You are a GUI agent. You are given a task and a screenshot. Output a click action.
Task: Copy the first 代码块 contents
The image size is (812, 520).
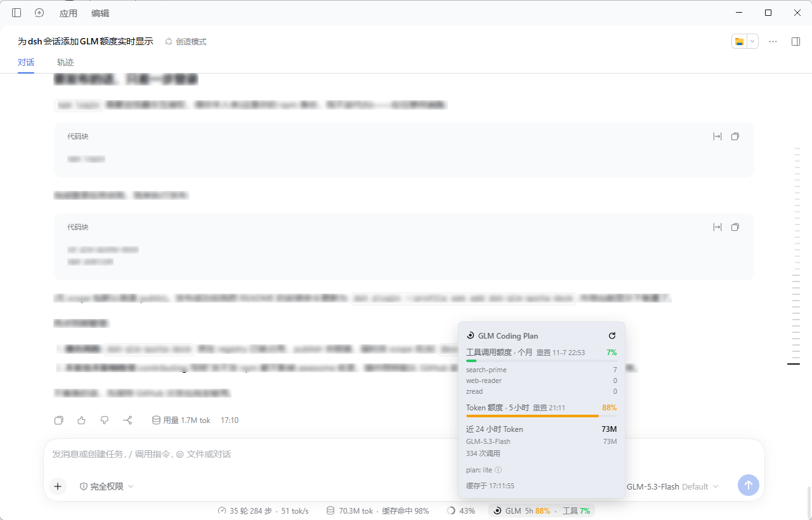point(735,136)
